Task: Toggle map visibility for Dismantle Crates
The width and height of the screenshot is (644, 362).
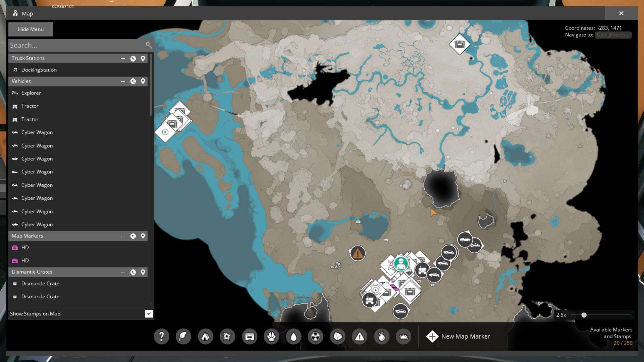Action: [x=143, y=272]
